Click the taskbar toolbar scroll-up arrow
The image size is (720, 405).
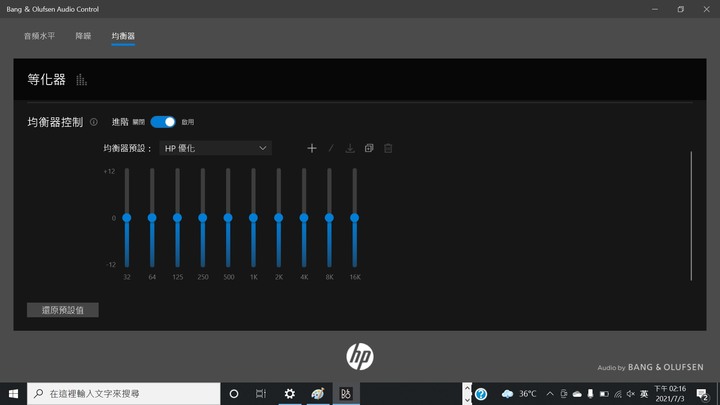(467, 388)
